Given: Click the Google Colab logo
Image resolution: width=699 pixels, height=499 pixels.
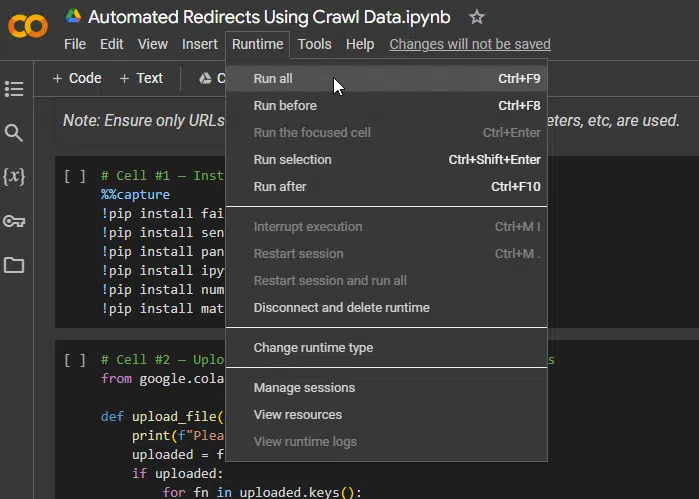Looking at the screenshot, I should click(x=28, y=27).
